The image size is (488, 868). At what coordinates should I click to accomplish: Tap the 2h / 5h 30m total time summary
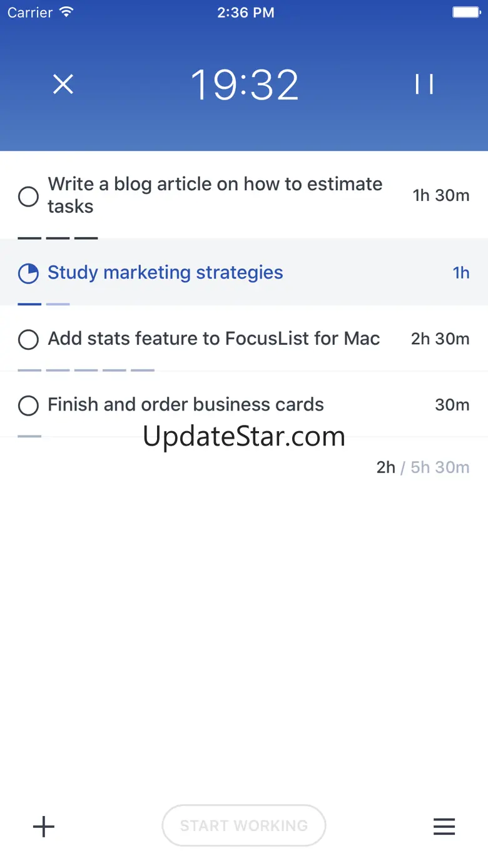(422, 467)
